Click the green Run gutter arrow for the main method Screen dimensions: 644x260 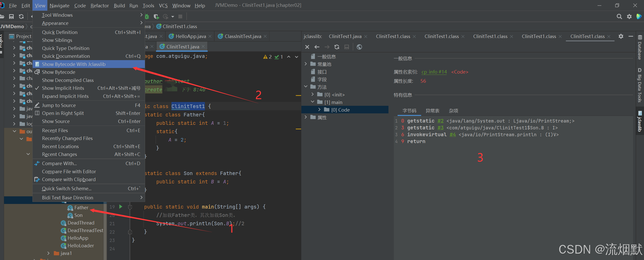click(x=121, y=206)
